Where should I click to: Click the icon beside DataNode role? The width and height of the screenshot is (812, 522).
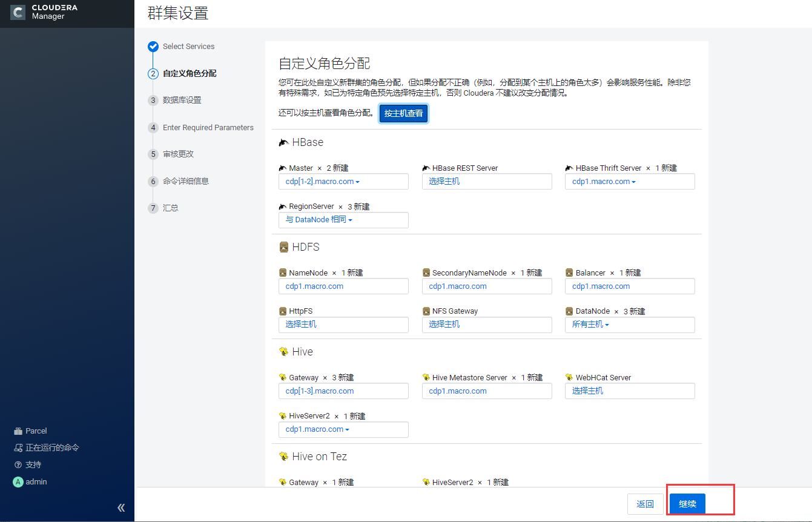[569, 311]
